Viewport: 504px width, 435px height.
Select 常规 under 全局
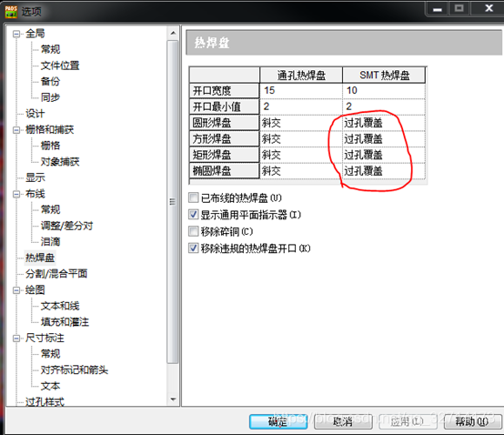point(50,49)
